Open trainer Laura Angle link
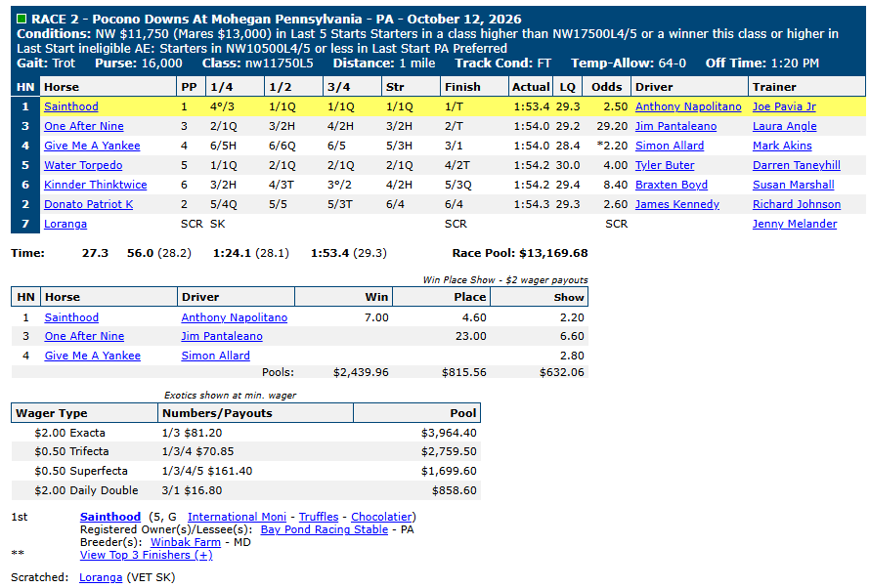The image size is (870, 588). pos(785,126)
